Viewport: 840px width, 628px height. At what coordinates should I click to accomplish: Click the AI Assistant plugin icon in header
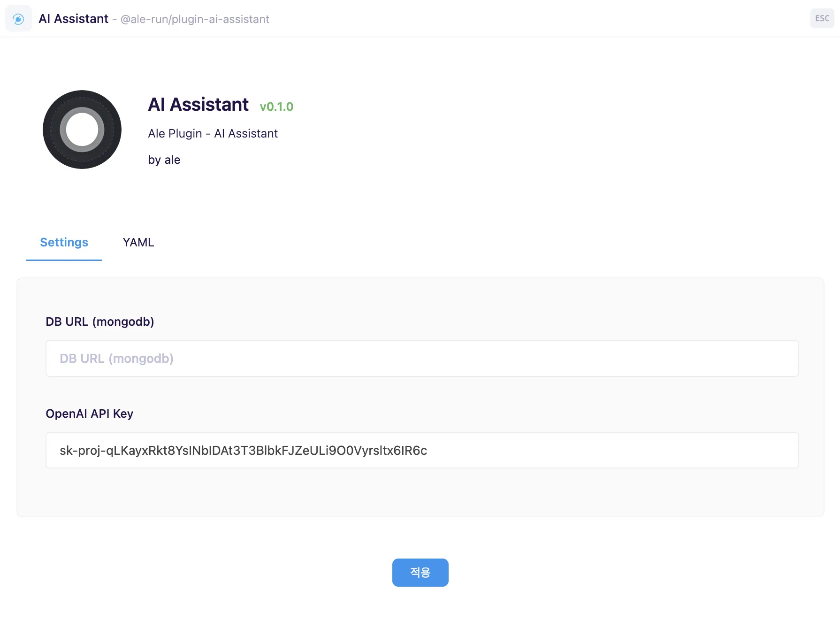(18, 18)
